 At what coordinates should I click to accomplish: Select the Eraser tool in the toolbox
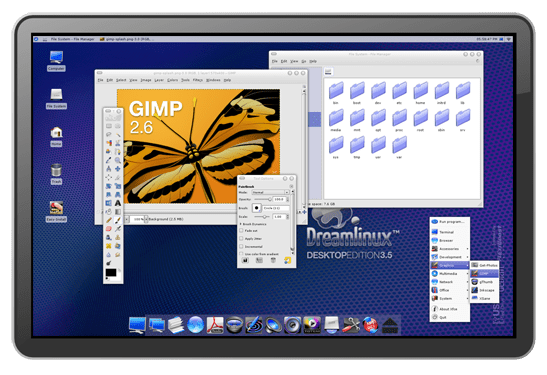109,229
